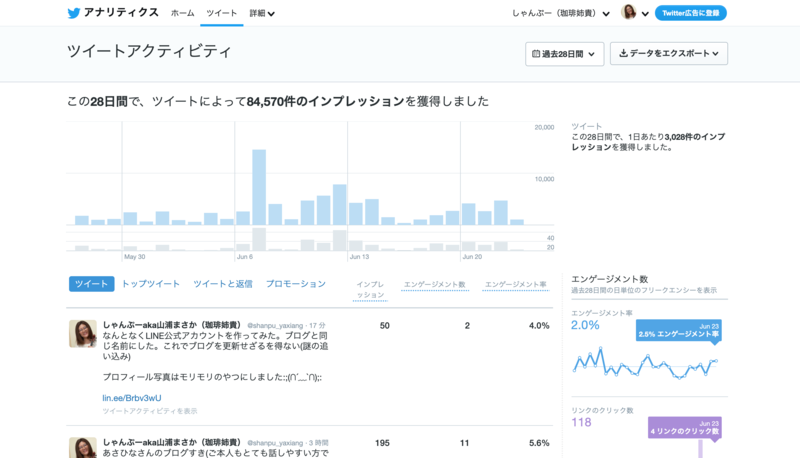
Task: Click the 3 時間 timestamp on second tweet
Action: point(318,443)
